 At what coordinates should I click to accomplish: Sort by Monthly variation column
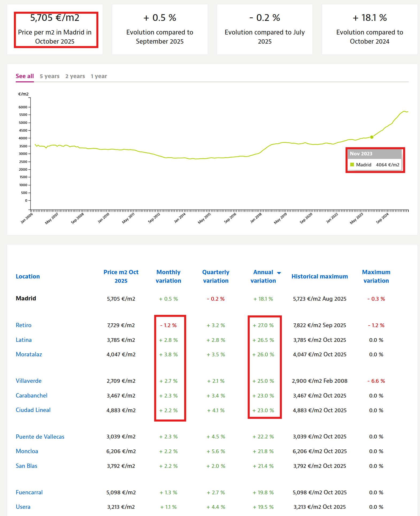168,277
